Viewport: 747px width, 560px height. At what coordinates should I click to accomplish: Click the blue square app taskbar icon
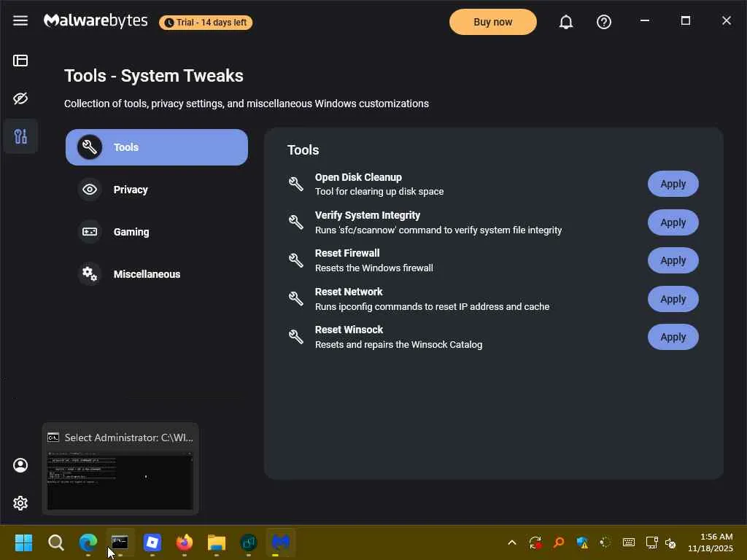tap(152, 542)
